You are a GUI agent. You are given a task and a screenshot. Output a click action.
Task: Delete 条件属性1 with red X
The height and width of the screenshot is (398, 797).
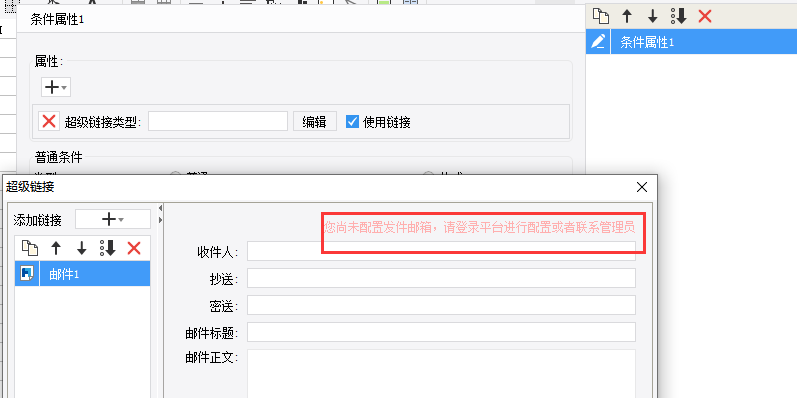(705, 16)
